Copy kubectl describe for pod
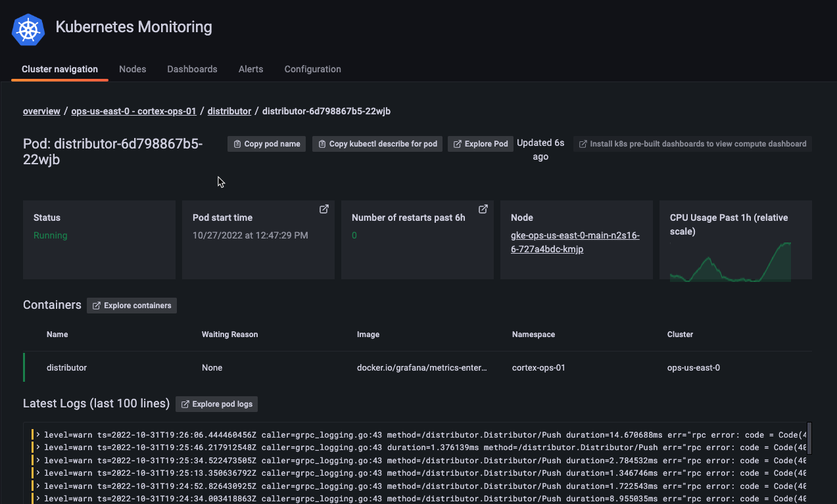 (377, 144)
